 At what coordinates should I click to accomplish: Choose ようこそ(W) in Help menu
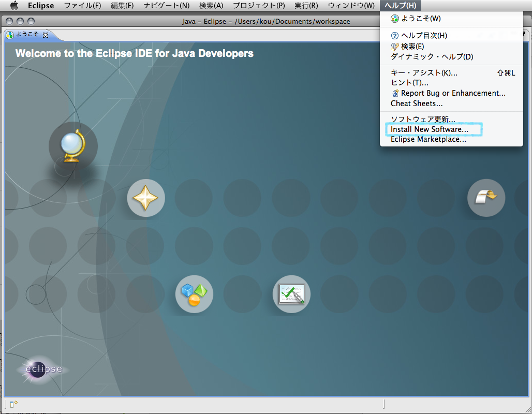(451, 19)
